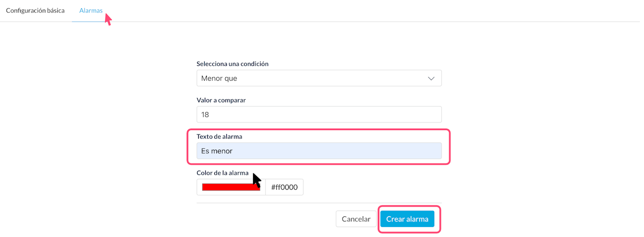Open the red alarm color swatch
The width and height of the screenshot is (644, 237).
(231, 187)
